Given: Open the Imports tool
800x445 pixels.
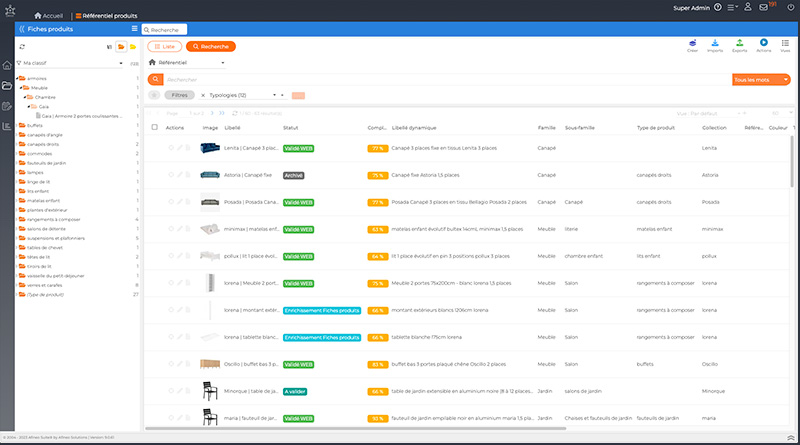Looking at the screenshot, I should (716, 44).
